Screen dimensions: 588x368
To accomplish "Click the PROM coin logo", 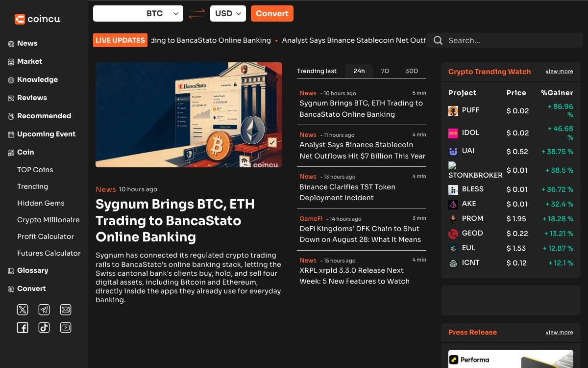I will coord(453,219).
